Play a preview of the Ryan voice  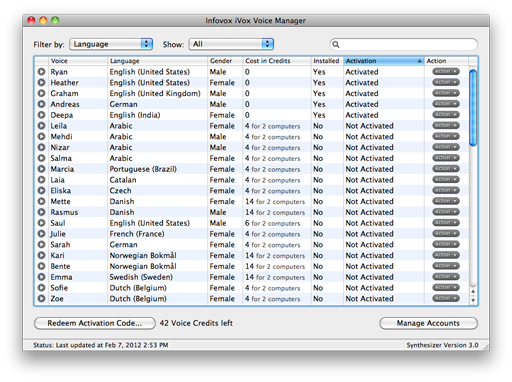tap(41, 72)
